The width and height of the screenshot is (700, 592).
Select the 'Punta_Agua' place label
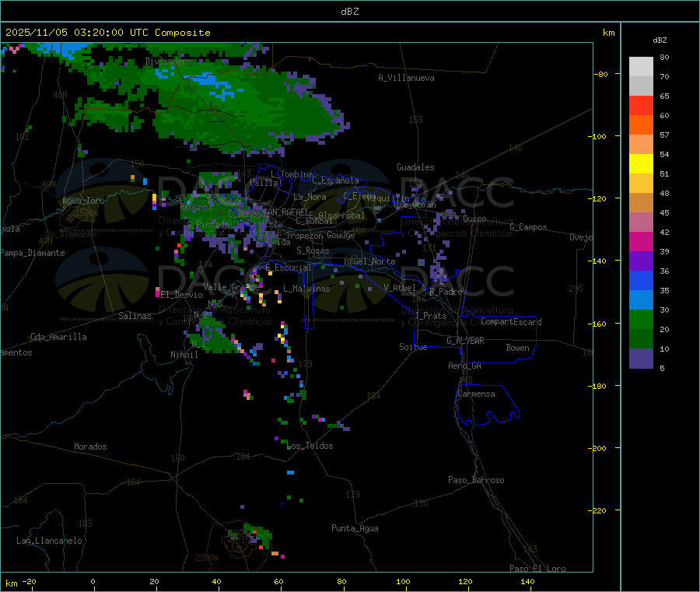pyautogui.click(x=355, y=528)
